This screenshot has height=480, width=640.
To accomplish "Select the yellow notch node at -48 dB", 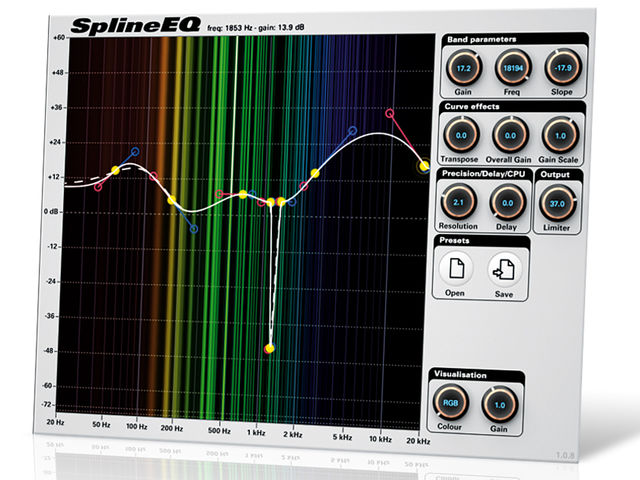I will click(269, 349).
